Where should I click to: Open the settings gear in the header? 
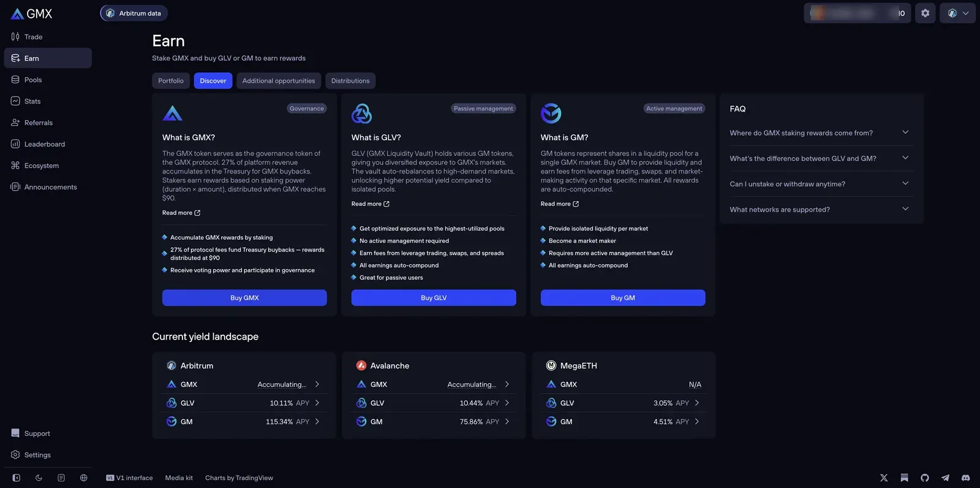click(x=925, y=13)
